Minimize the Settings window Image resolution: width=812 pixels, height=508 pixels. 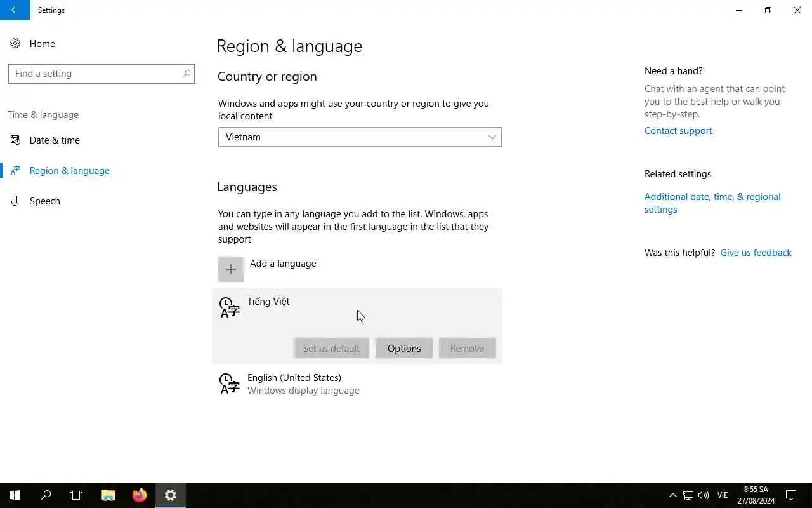739,10
